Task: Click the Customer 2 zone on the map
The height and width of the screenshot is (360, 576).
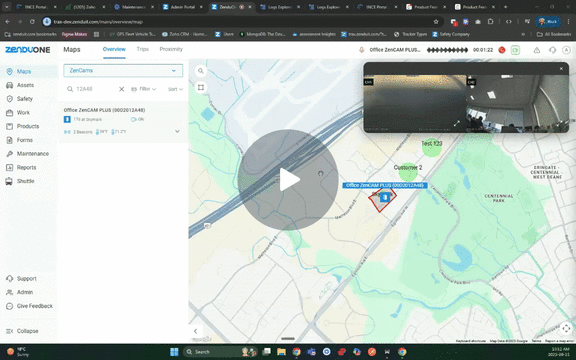Action: pyautogui.click(x=408, y=172)
